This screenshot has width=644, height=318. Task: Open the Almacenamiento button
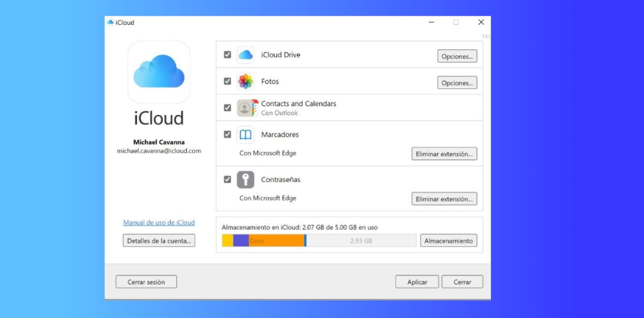[448, 240]
